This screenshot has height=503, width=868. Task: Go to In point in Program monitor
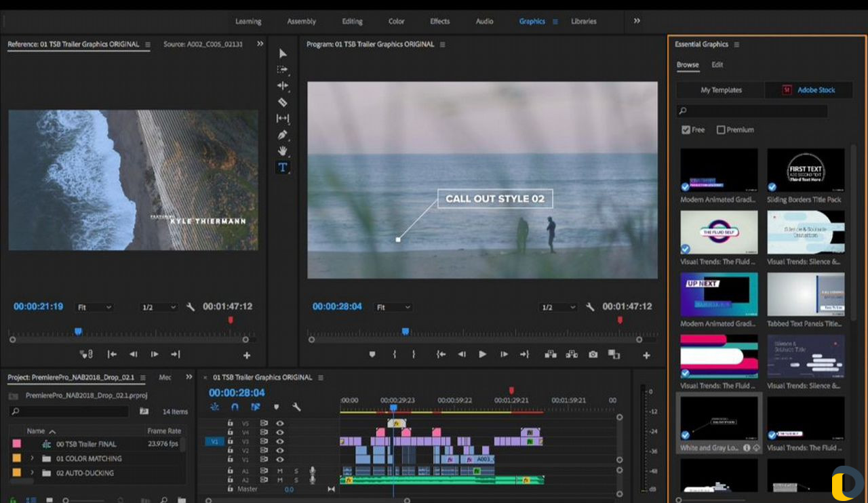coord(441,355)
